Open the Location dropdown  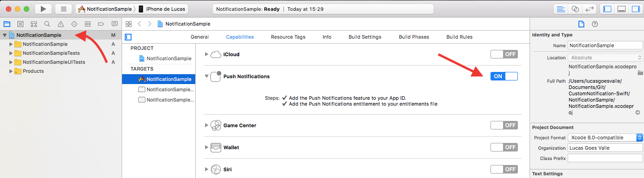coord(605,58)
